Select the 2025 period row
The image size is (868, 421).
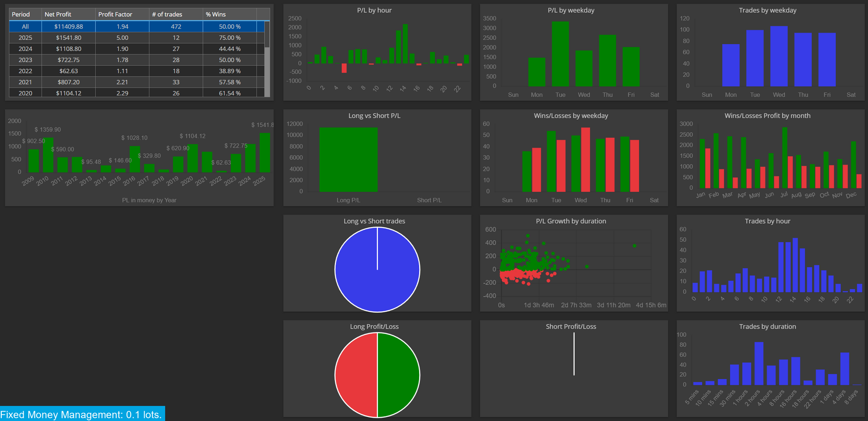(137, 38)
